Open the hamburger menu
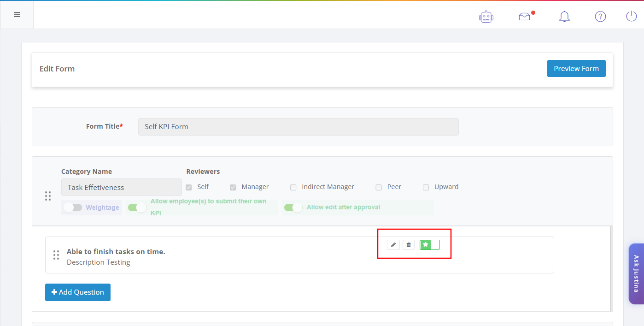The height and width of the screenshot is (326, 644). (17, 15)
